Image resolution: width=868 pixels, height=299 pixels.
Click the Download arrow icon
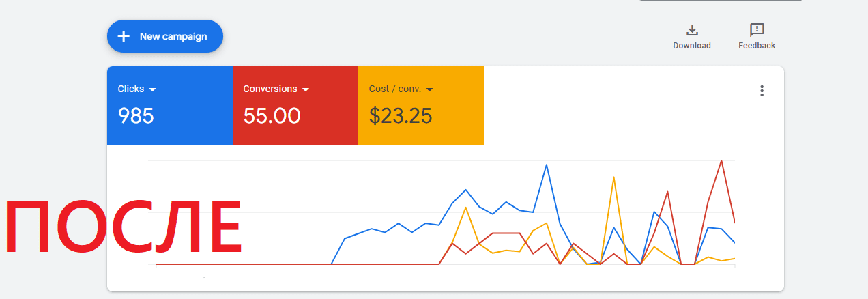tap(692, 30)
